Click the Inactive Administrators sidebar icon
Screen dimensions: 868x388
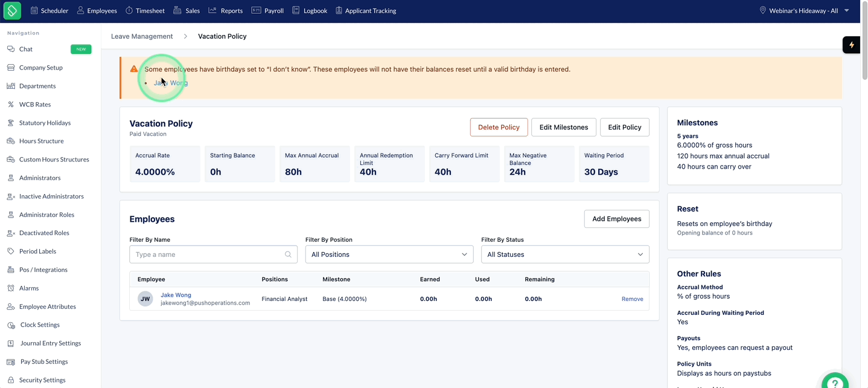[x=10, y=196]
